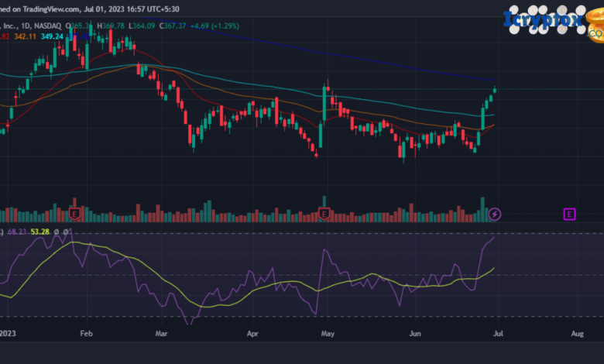The height and width of the screenshot is (364, 604).
Task: Click the close price C367.37 in legend
Action: tap(173, 26)
